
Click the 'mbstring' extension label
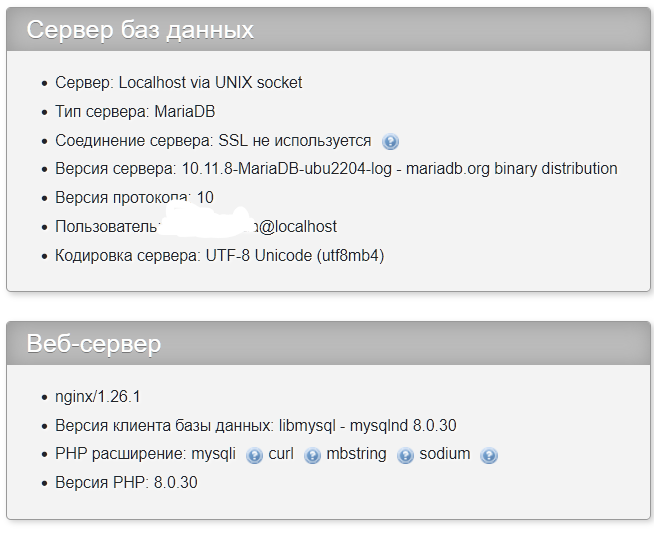pos(357,454)
